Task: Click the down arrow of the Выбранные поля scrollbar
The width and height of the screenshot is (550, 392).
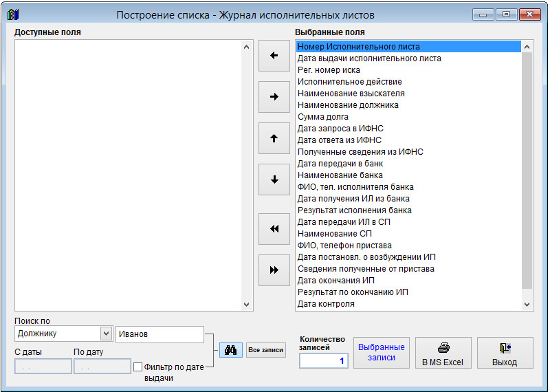Action: tap(527, 304)
